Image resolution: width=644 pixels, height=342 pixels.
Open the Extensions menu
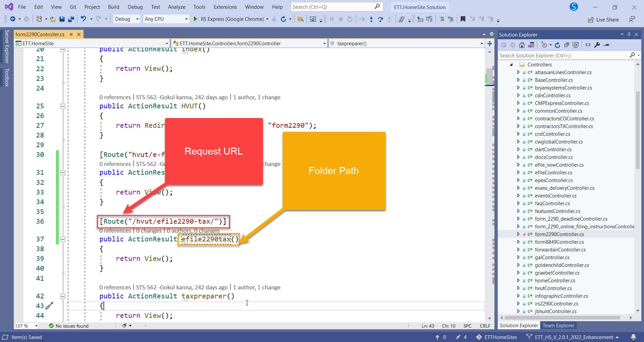[225, 7]
